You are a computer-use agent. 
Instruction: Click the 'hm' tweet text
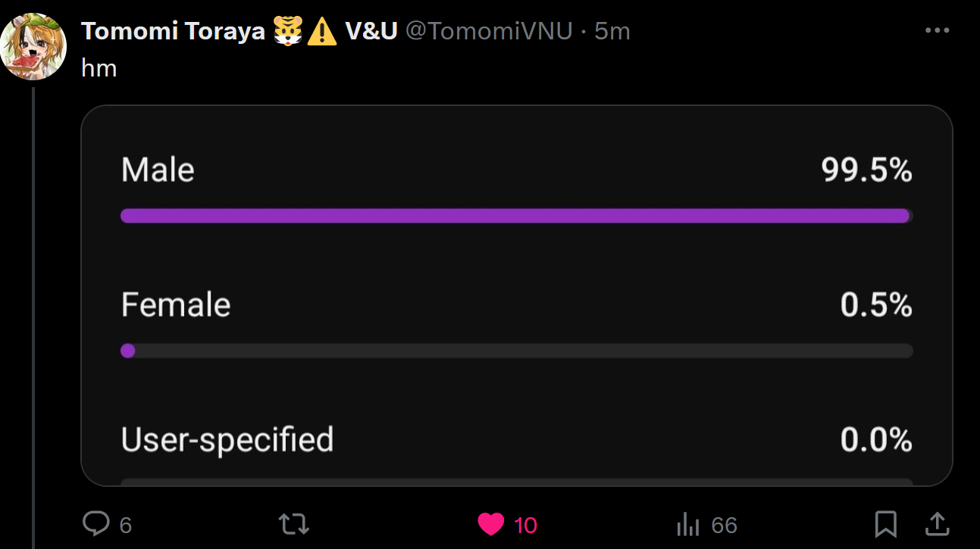pyautogui.click(x=99, y=68)
